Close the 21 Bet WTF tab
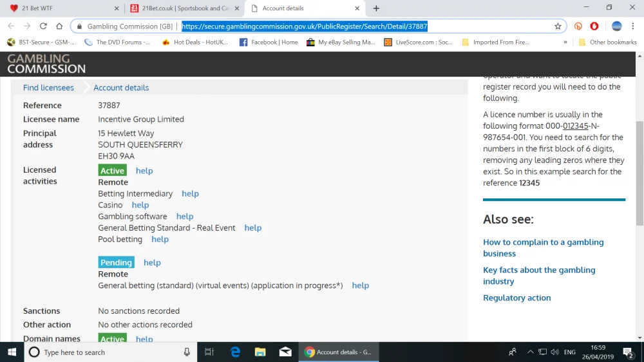644x362 pixels. pos(117,8)
